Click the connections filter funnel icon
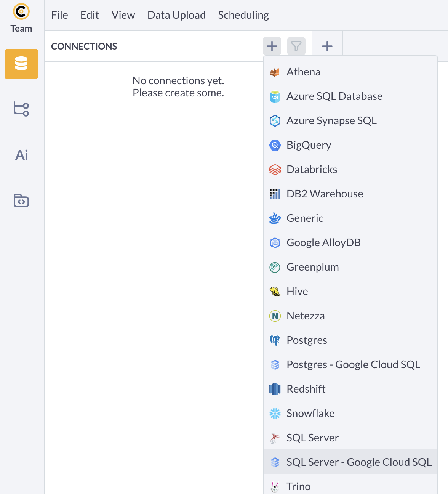 pos(296,47)
